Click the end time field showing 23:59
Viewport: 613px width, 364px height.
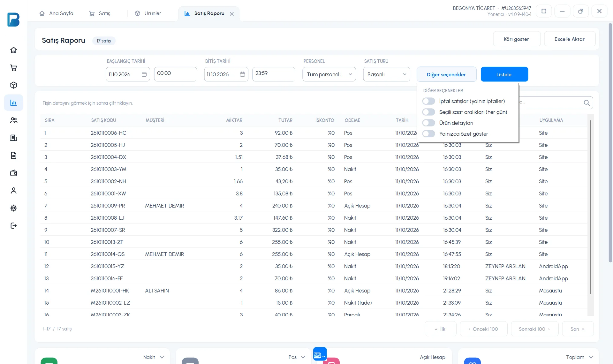pyautogui.click(x=274, y=74)
